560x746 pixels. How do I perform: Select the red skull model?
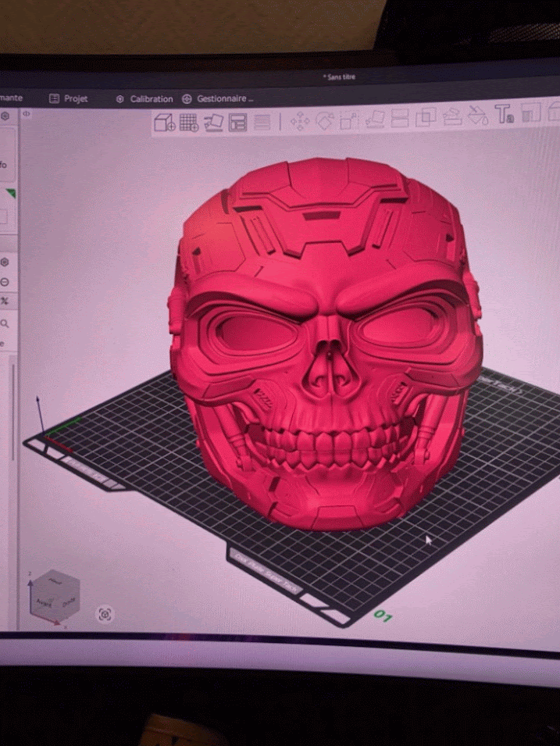click(x=326, y=345)
